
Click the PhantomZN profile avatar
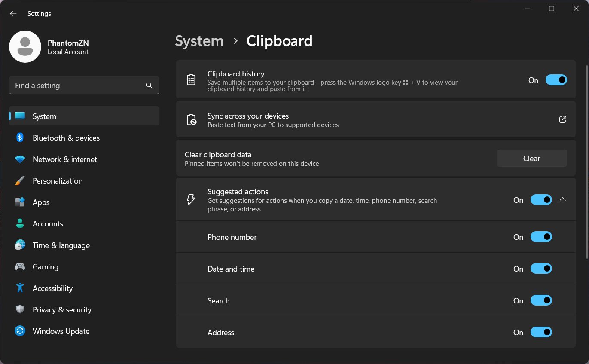pos(25,46)
